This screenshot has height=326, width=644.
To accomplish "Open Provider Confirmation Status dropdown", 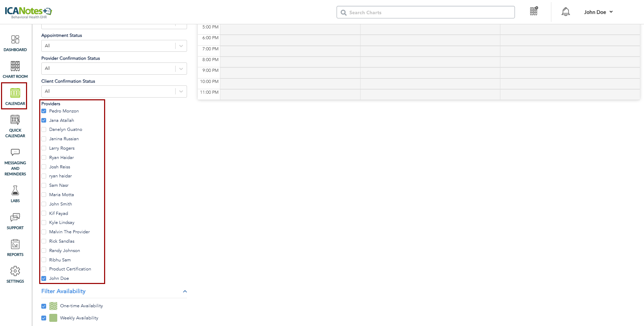I will tap(114, 69).
